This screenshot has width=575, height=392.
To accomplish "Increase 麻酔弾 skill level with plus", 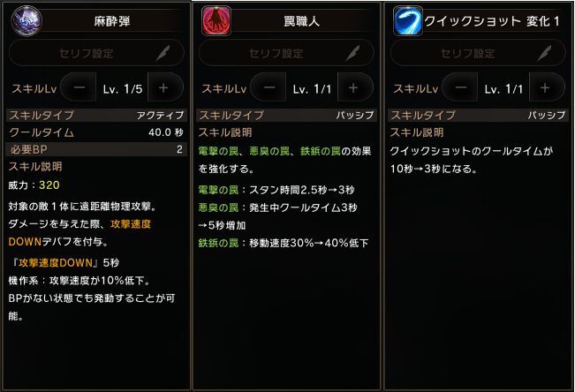I will (x=163, y=88).
